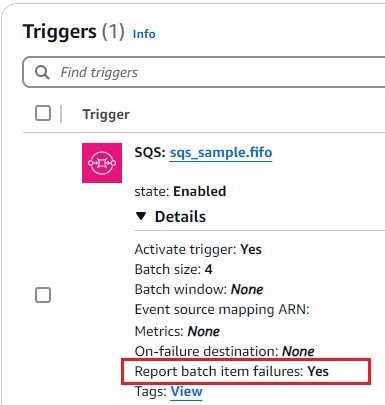The height and width of the screenshot is (405, 385).
Task: Click the 'Batch window: None' line
Action: click(199, 289)
